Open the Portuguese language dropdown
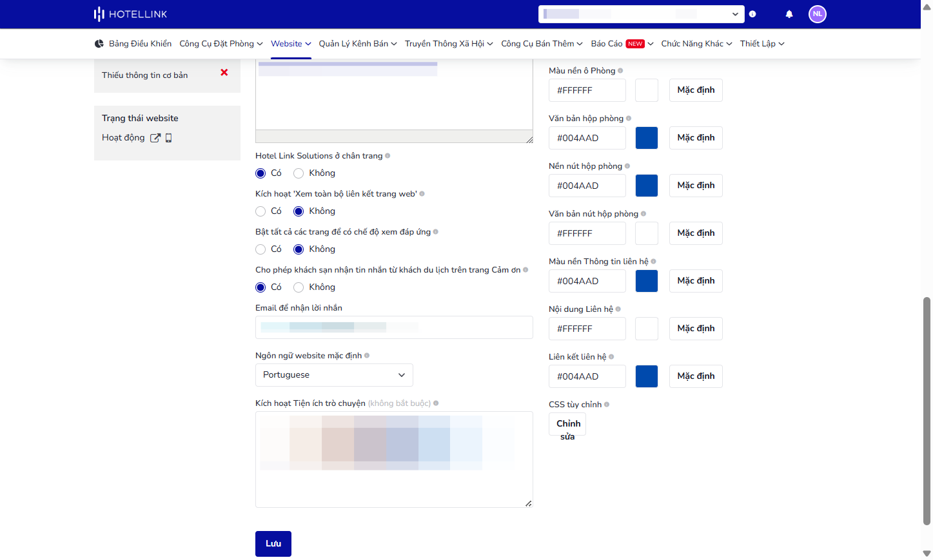 pos(334,375)
